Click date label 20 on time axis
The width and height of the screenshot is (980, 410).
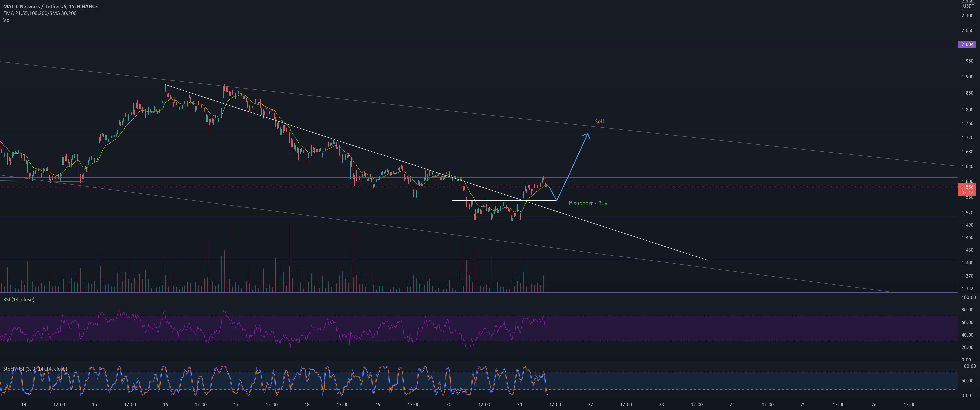[448, 405]
